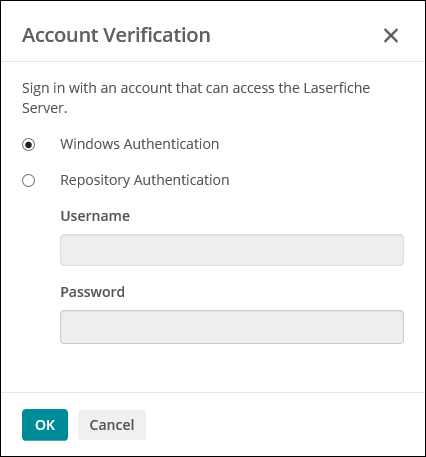
Task: Place cursor in the box under Password
Action: tap(232, 327)
